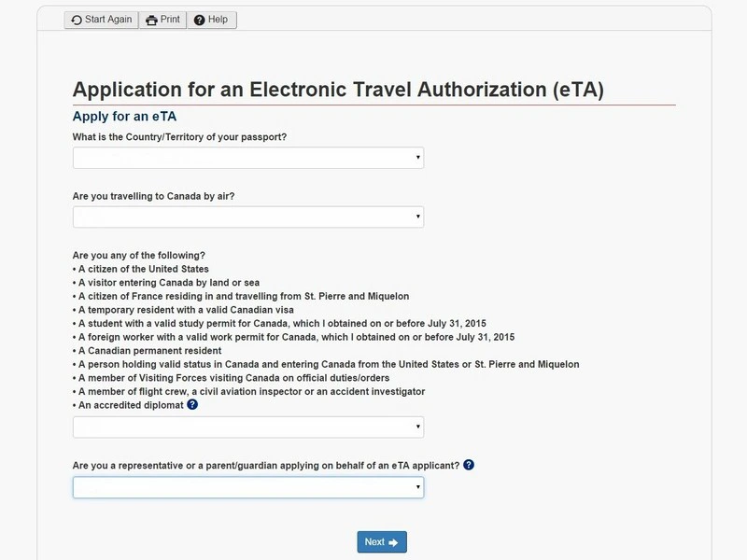Click the 'Country/Territory of your passport' label

click(x=179, y=137)
